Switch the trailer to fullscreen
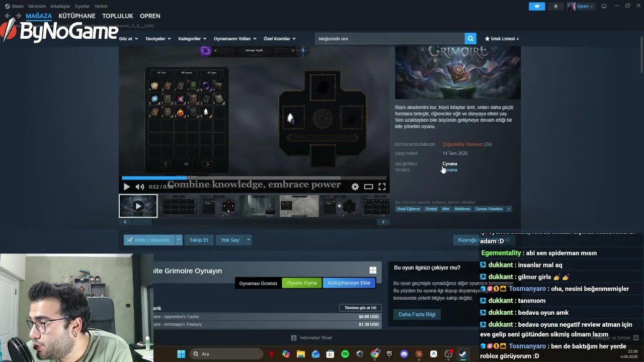This screenshot has height=362, width=644. pos(382,187)
